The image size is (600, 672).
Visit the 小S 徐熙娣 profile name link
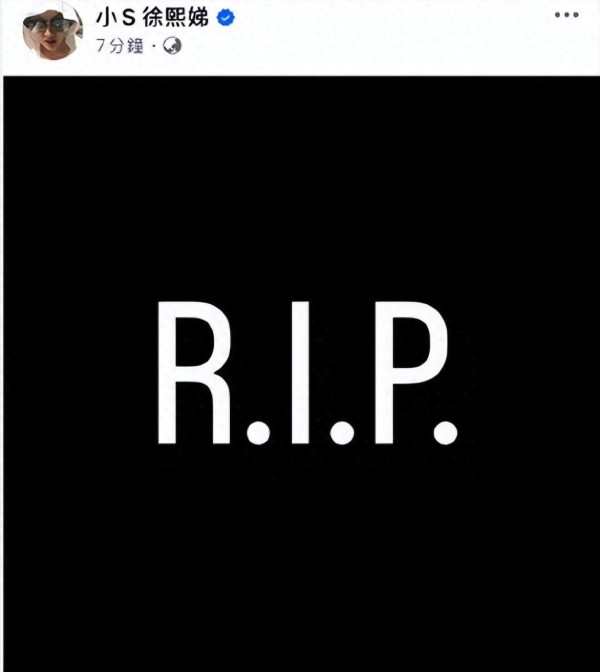(152, 18)
